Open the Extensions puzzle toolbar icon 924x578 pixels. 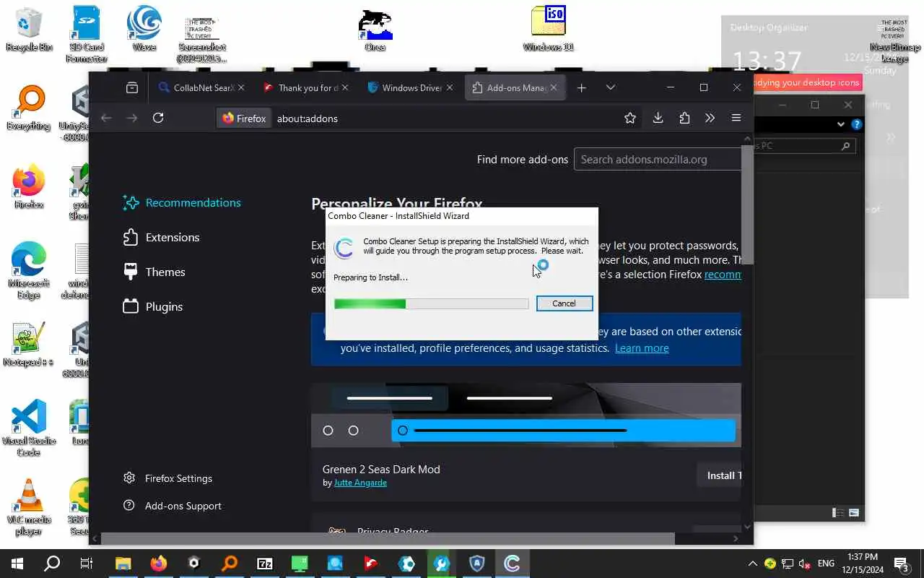684,118
